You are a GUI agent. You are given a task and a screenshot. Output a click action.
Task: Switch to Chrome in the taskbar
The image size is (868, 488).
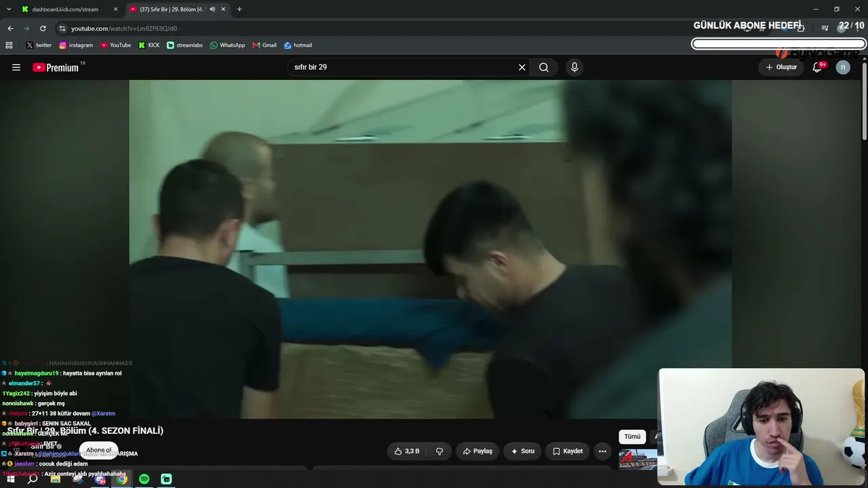[122, 479]
